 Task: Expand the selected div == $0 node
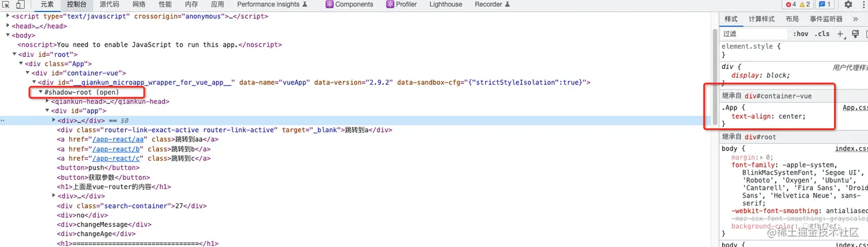pos(54,120)
